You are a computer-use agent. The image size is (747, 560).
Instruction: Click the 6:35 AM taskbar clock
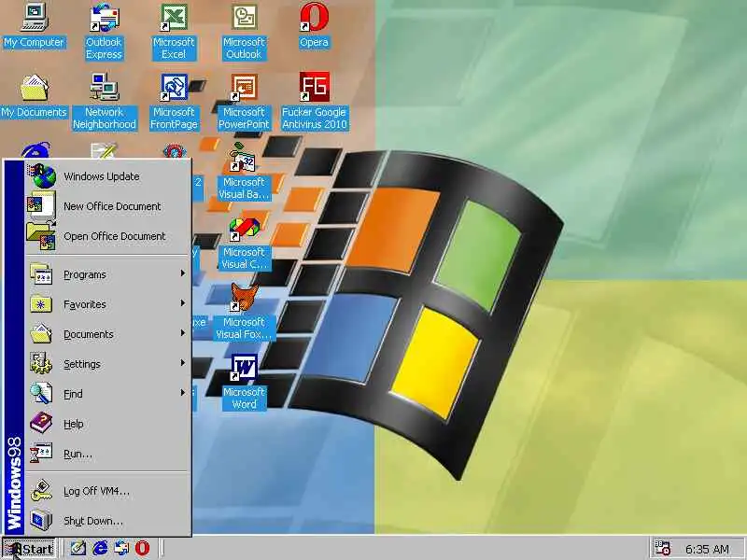[x=707, y=549]
